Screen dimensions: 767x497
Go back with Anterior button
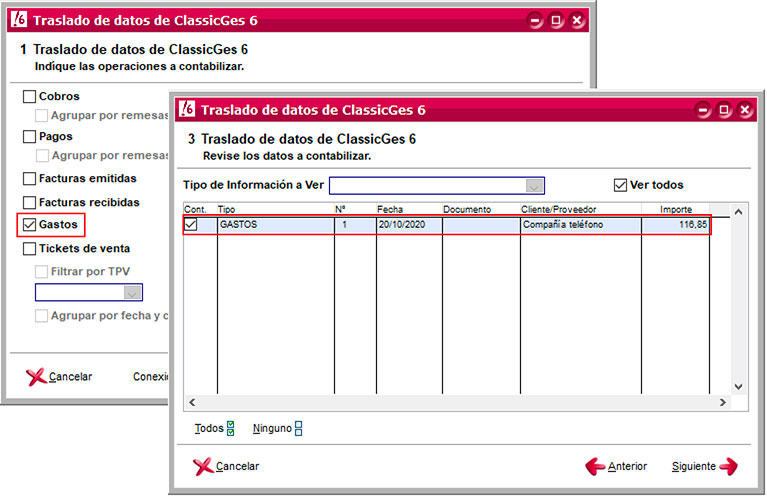pos(616,467)
